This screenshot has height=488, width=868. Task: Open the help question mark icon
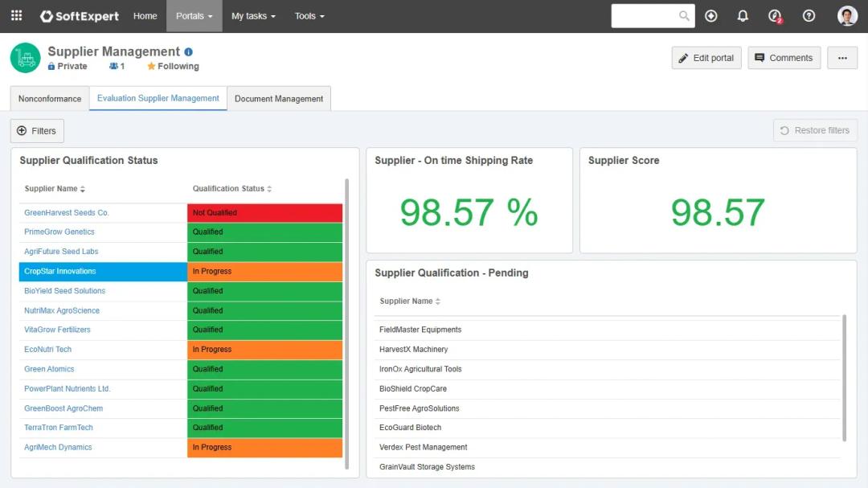coord(809,16)
